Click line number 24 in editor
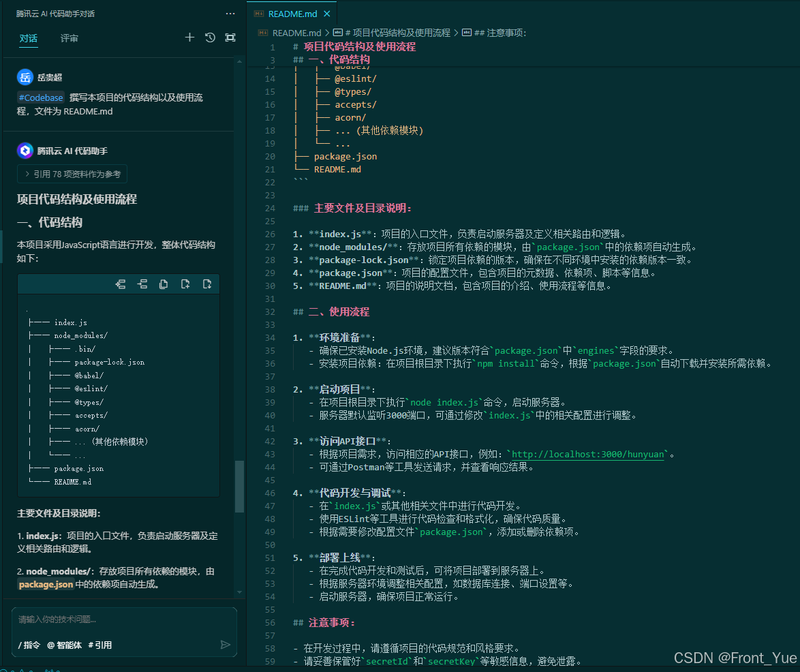The height and width of the screenshot is (672, 800). [x=270, y=208]
